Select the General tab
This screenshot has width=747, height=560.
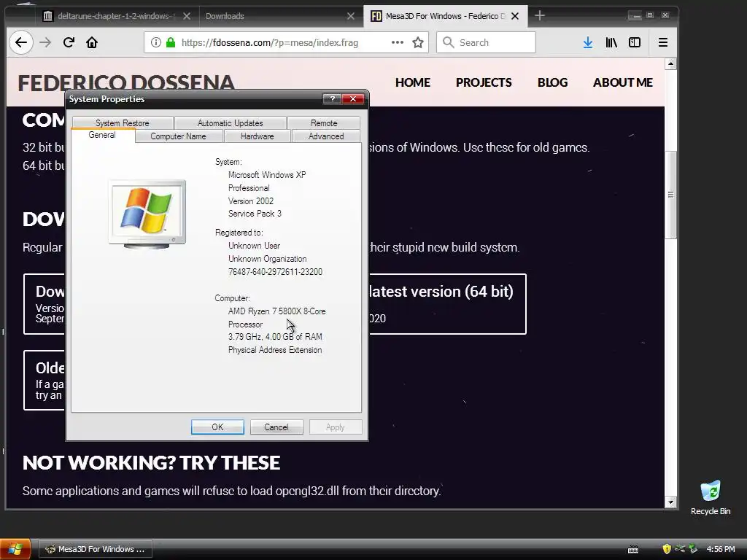(102, 135)
